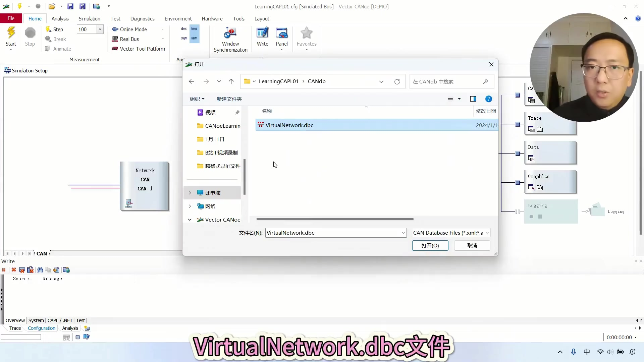The height and width of the screenshot is (362, 644).
Task: Switch to the Analysis desktop tab
Action: pyautogui.click(x=70, y=328)
